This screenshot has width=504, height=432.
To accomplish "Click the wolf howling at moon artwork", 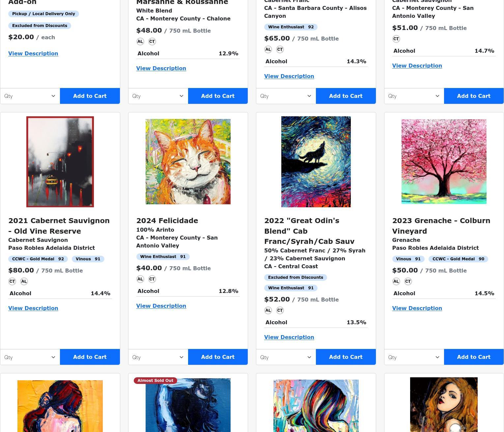I will click(x=316, y=162).
